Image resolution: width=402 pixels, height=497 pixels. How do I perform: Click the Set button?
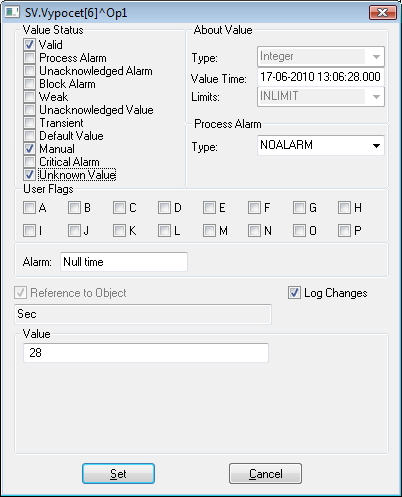click(118, 473)
